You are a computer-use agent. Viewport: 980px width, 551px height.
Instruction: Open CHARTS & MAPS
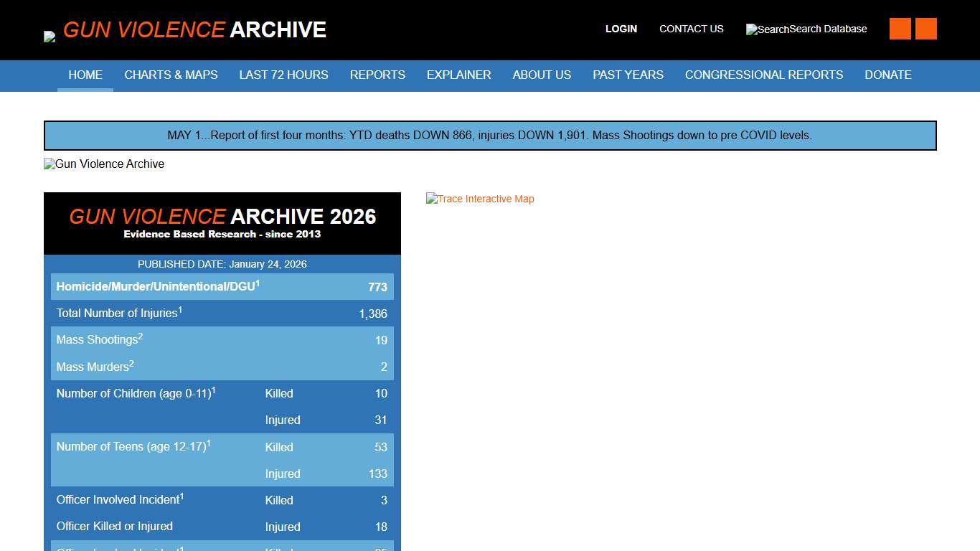click(171, 75)
